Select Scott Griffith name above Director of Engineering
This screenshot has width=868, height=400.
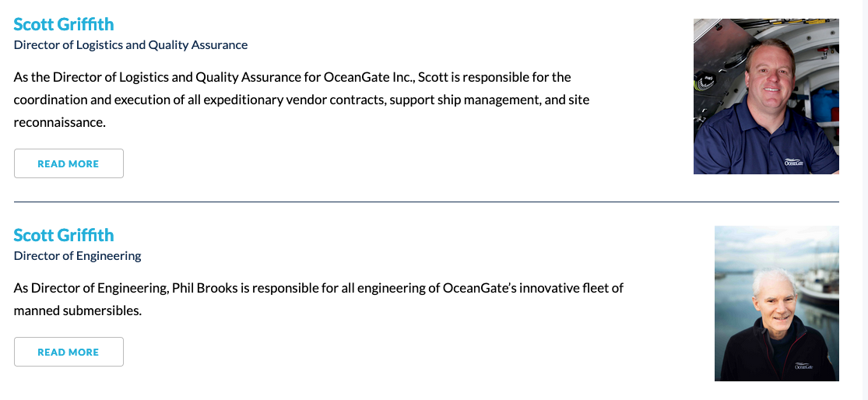point(64,235)
